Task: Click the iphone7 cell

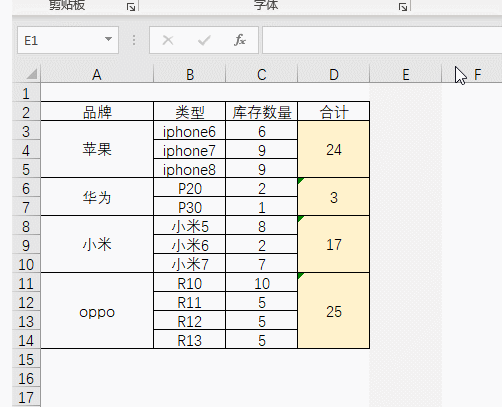Action: click(x=190, y=149)
